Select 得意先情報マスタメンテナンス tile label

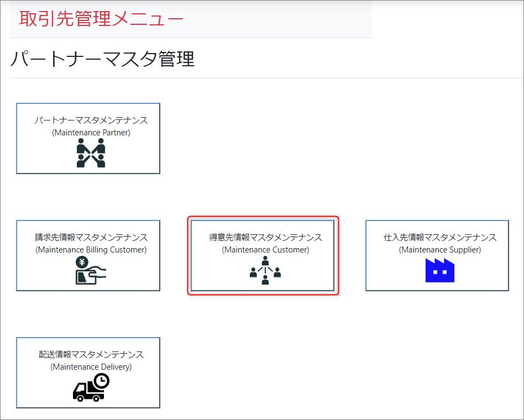click(265, 238)
